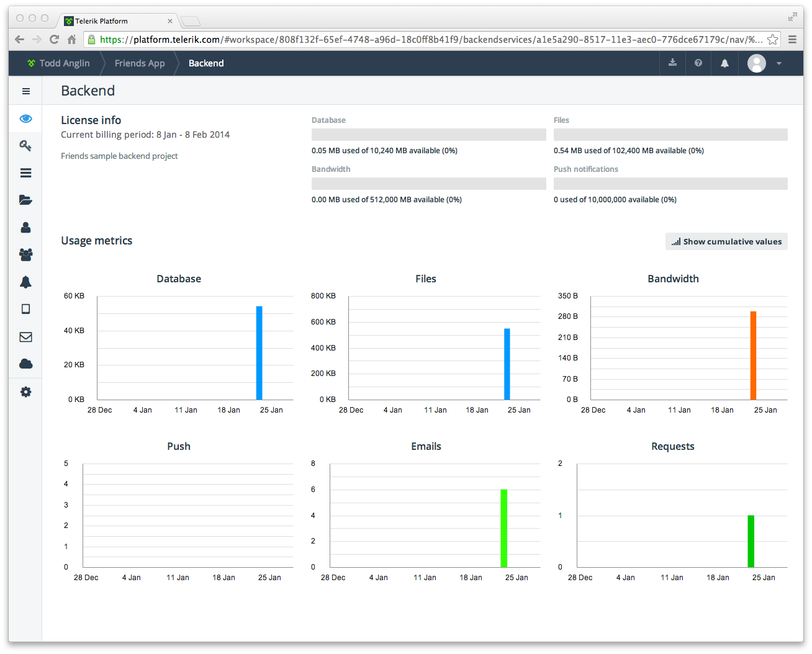Open the help question mark icon
Image resolution: width=812 pixels, height=654 pixels.
click(698, 63)
